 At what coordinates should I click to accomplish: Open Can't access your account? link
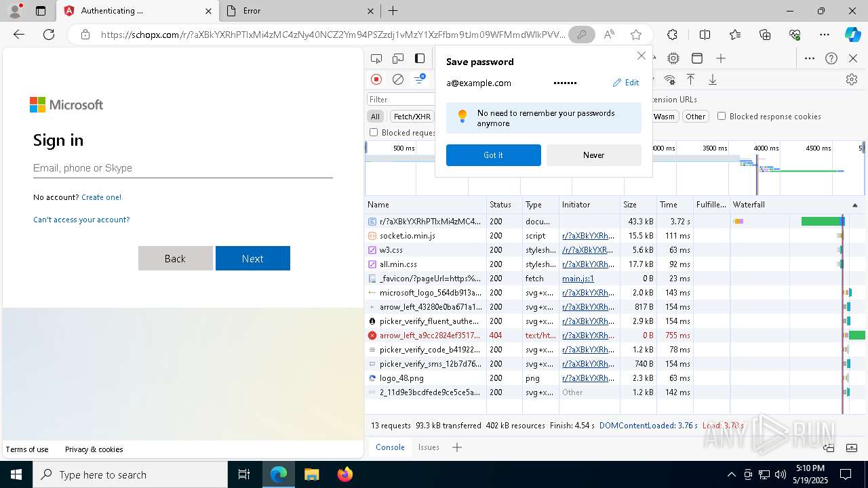pyautogui.click(x=81, y=220)
